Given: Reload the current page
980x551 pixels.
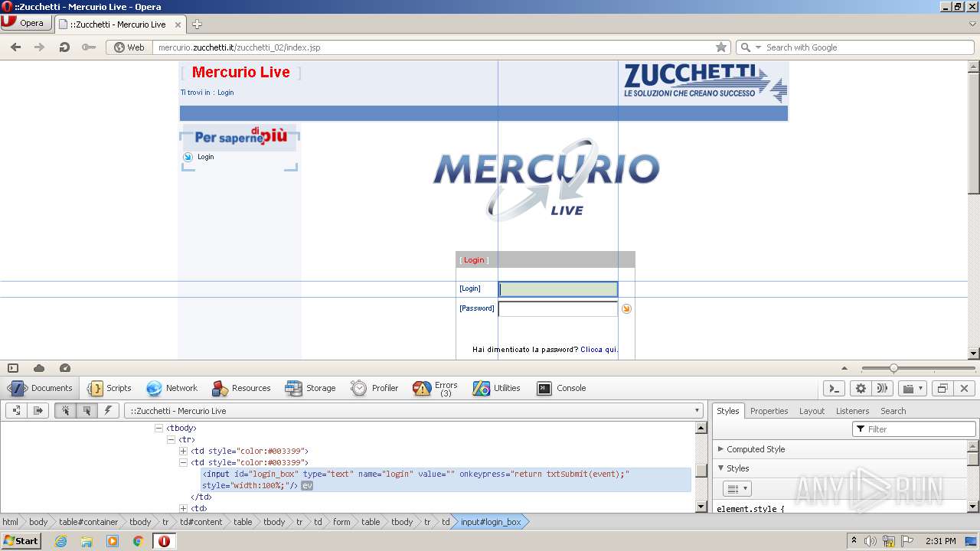Looking at the screenshot, I should [64, 47].
